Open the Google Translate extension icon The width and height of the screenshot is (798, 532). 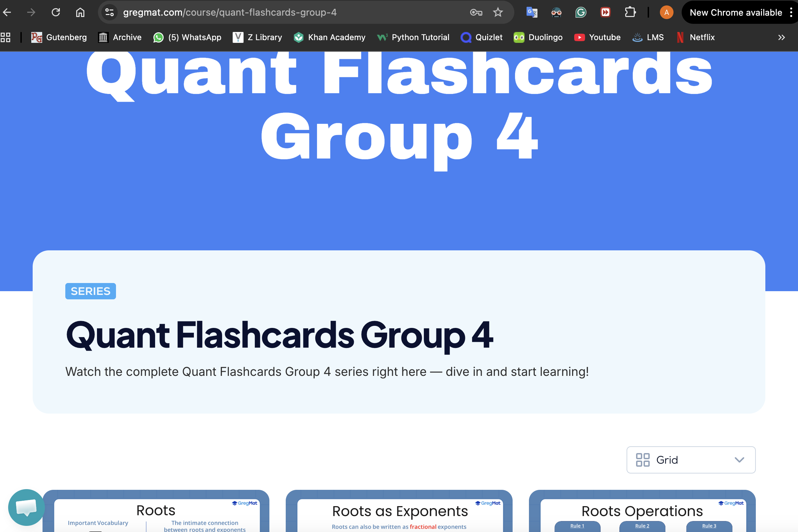(532, 13)
